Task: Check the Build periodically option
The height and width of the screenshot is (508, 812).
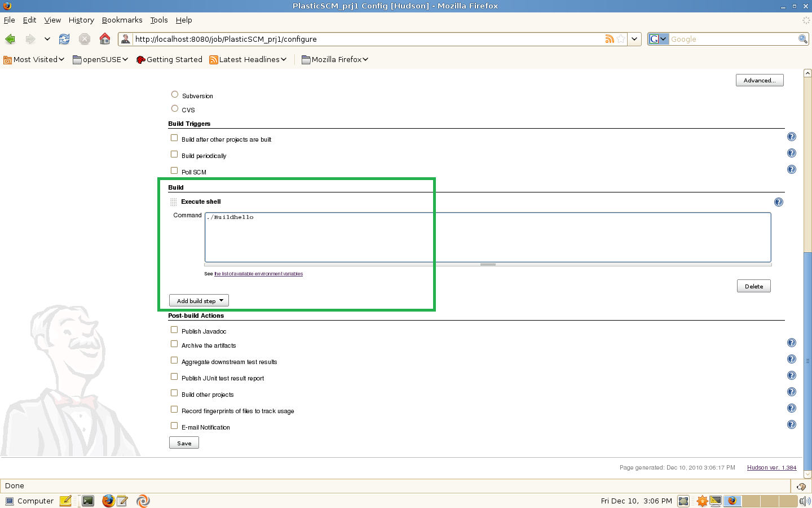Action: [x=174, y=154]
